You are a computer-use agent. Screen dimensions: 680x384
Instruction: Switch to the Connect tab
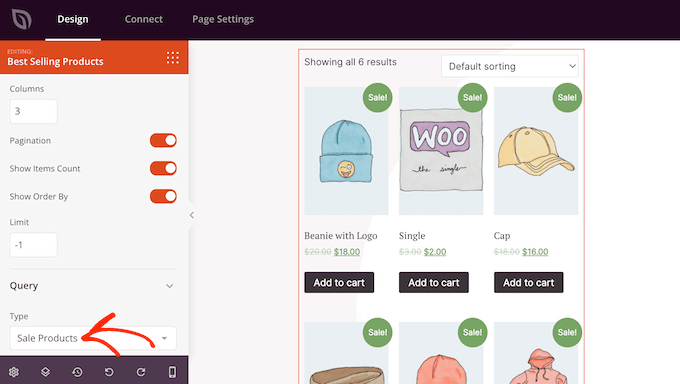(144, 19)
